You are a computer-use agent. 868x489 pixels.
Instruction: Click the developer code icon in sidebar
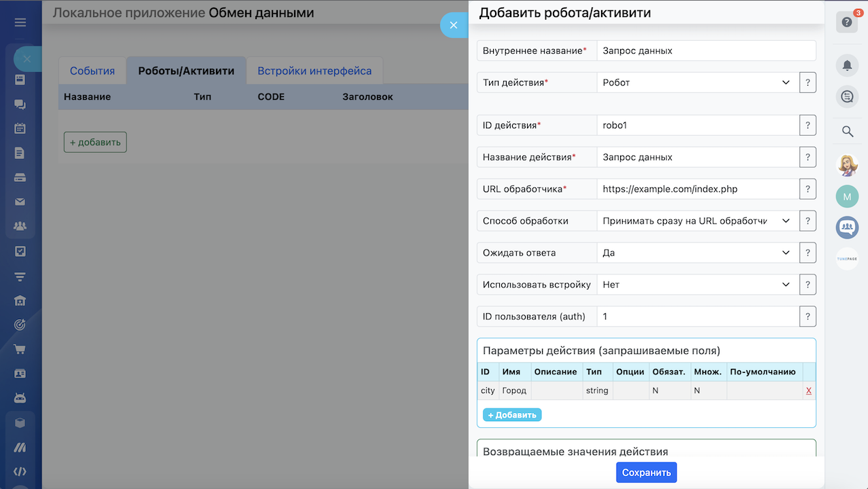20,471
